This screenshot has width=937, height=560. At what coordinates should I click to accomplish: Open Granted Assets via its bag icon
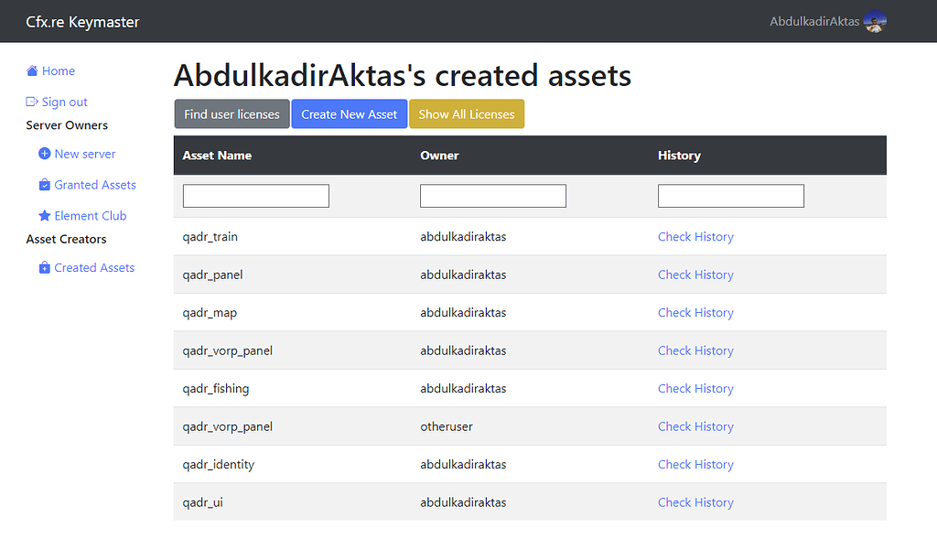click(45, 185)
